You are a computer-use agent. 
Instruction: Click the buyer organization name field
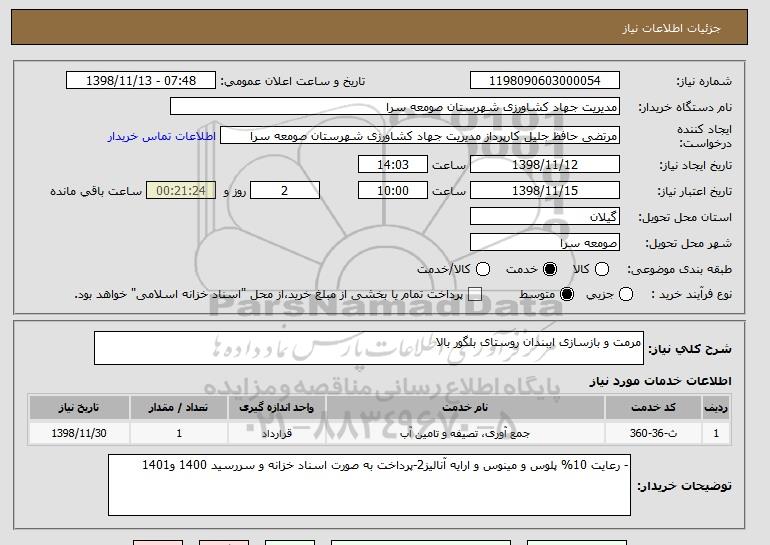click(395, 107)
